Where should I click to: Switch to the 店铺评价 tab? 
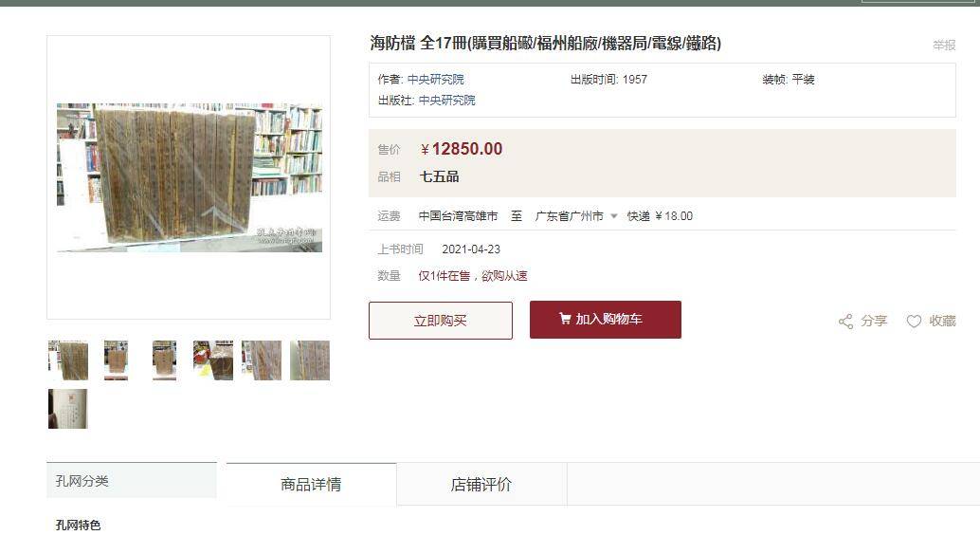coord(481,484)
